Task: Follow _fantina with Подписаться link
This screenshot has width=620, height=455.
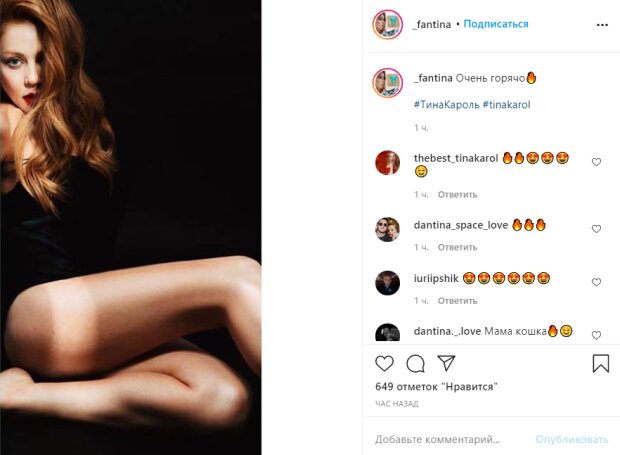Action: tap(496, 24)
